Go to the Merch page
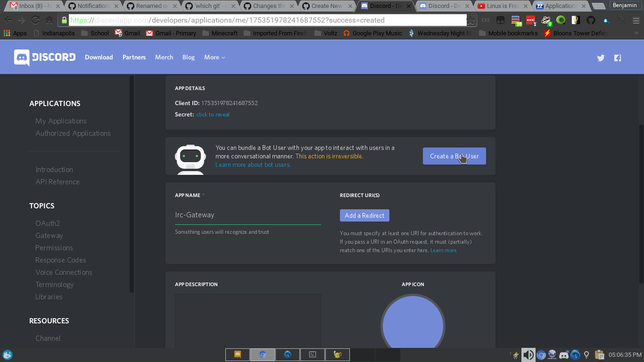The height and width of the screenshot is (362, 644). [x=164, y=58]
